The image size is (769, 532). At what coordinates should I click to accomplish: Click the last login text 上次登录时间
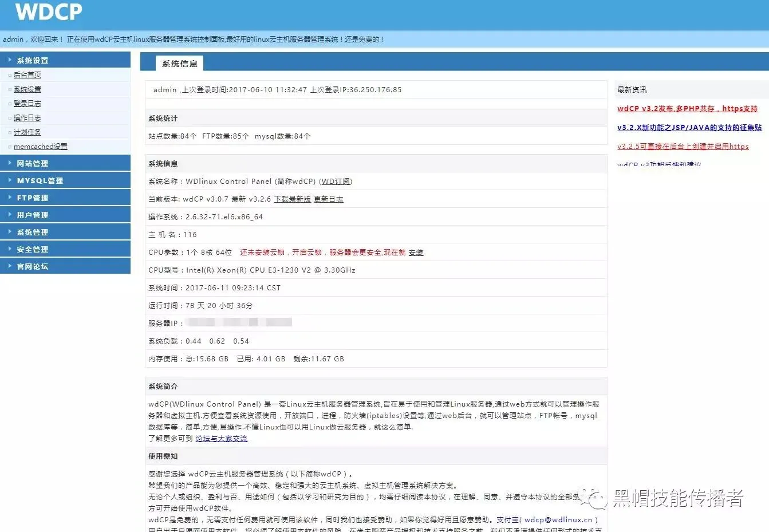pyautogui.click(x=246, y=90)
